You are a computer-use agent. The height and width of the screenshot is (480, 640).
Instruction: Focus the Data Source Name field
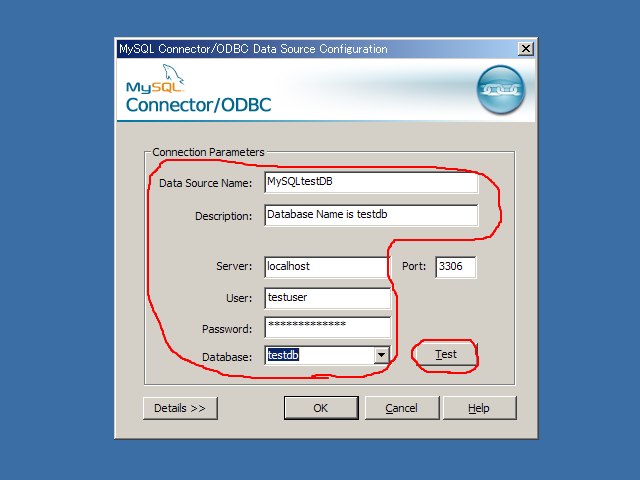point(371,182)
